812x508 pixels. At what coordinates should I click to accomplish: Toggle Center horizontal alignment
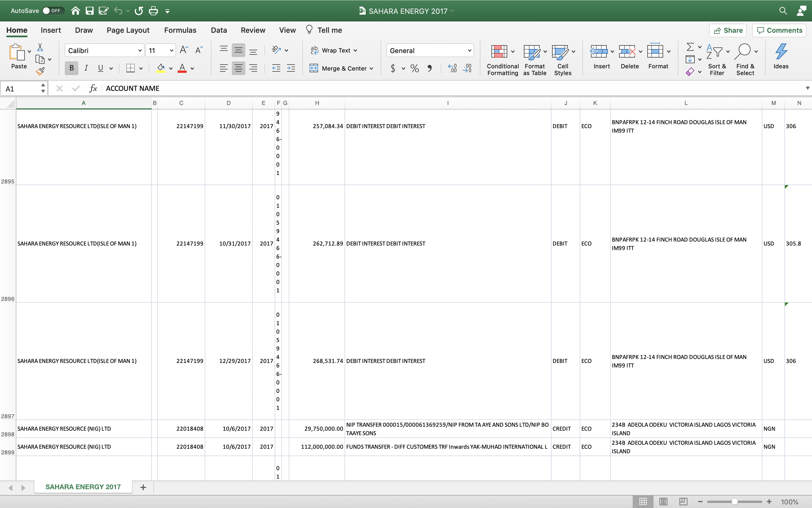[x=238, y=68]
